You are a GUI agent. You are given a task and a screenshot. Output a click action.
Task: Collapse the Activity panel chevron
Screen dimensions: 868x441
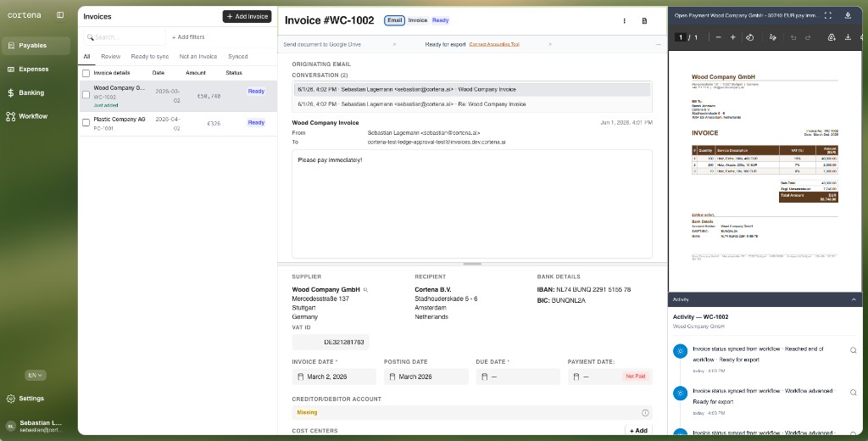(854, 299)
